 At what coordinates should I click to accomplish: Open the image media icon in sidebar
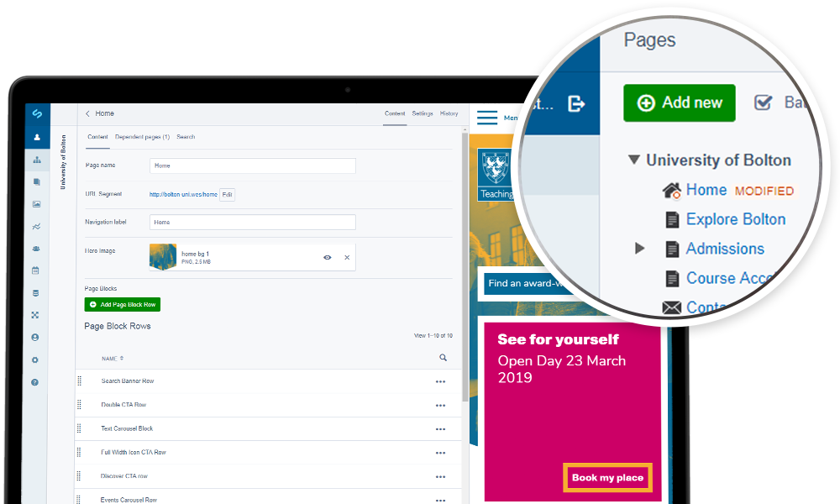[36, 204]
